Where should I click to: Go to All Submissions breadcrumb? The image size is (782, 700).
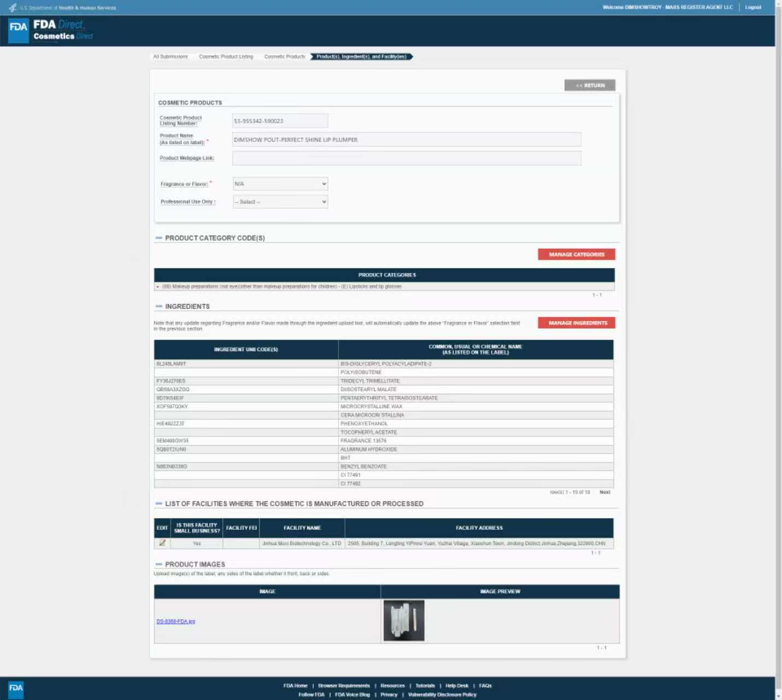click(170, 57)
